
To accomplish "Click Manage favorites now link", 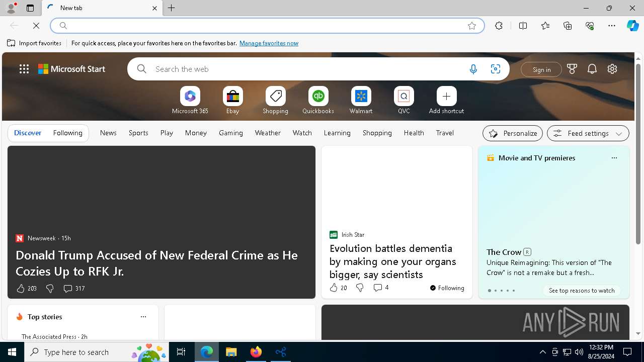I will click(269, 43).
